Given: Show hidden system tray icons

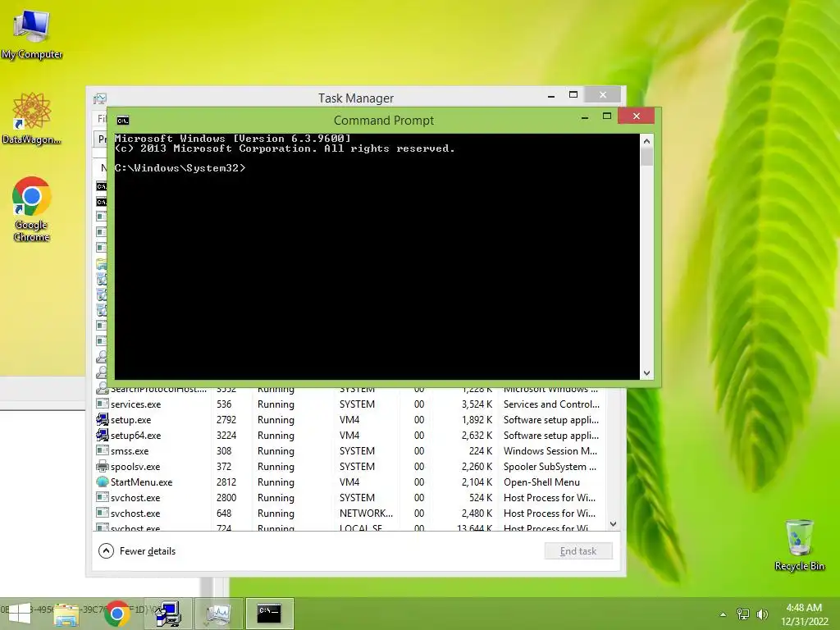Looking at the screenshot, I should pyautogui.click(x=724, y=614).
